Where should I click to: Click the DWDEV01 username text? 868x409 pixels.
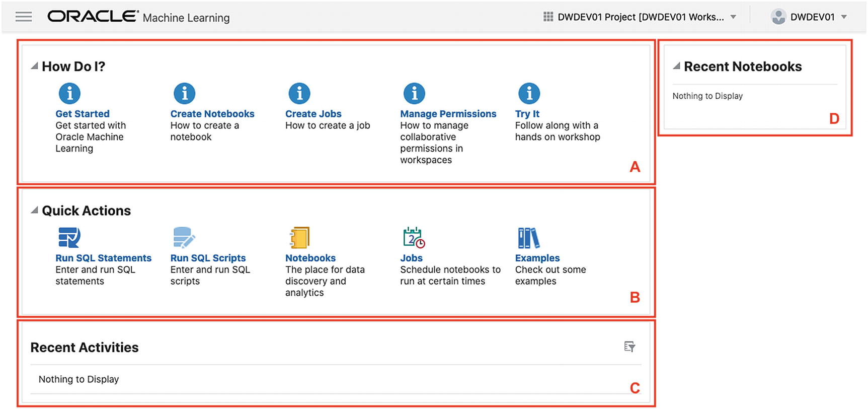[813, 17]
